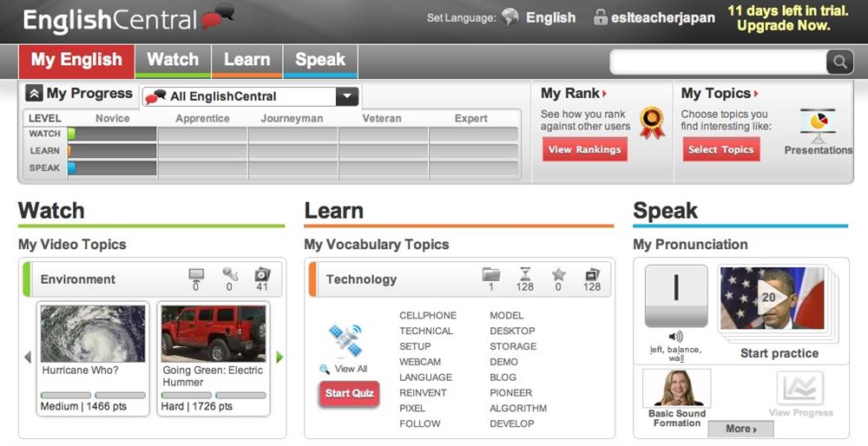Click the camera icon showing 41
Image resolution: width=868 pixels, height=446 pixels.
262,274
